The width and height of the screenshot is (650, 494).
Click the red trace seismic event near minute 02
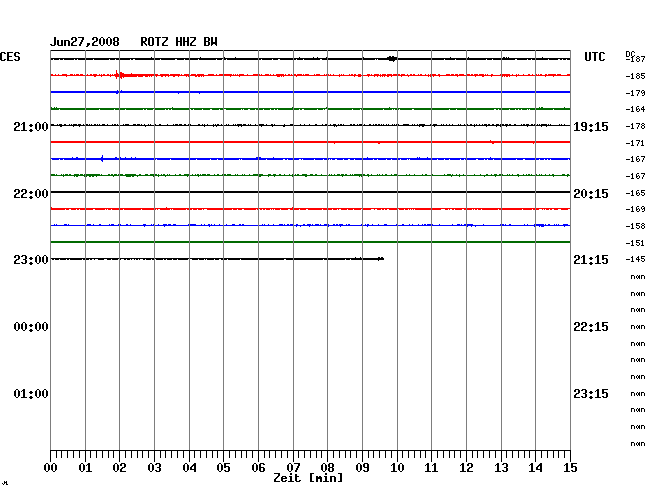point(120,75)
